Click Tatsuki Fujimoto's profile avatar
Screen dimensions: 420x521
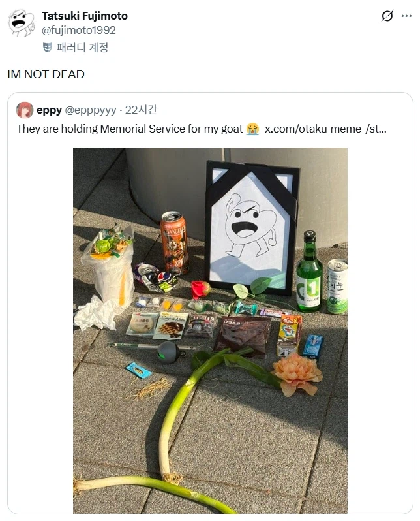22,23
